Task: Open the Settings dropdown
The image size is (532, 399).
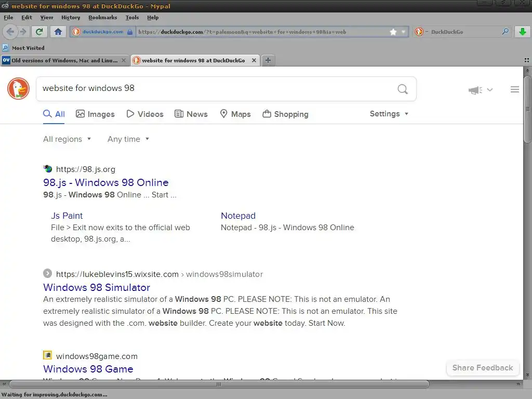Action: [x=389, y=114]
